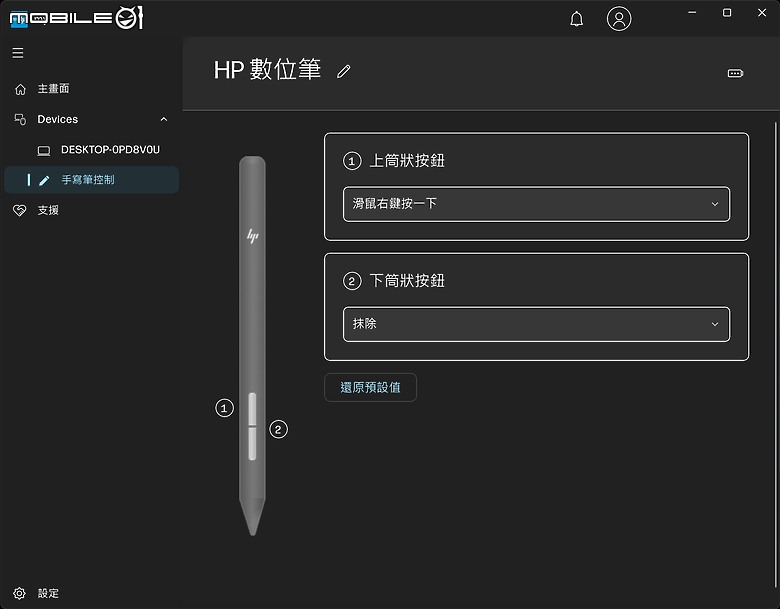Screen dimensions: 780x609
Task: Close the application window
Action: coord(762,12)
